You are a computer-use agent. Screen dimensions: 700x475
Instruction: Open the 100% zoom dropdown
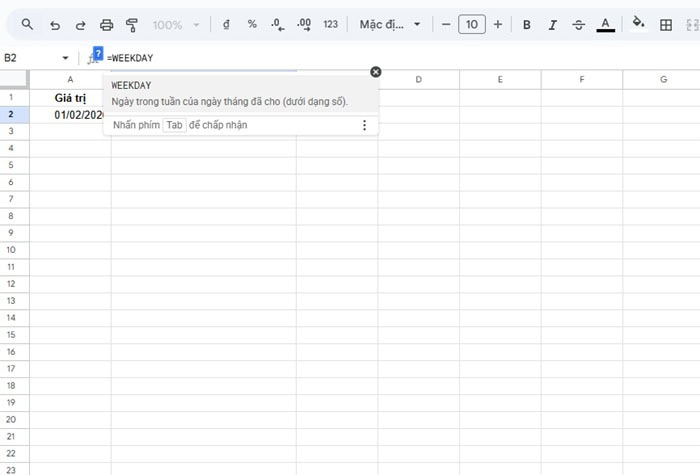tap(181, 24)
